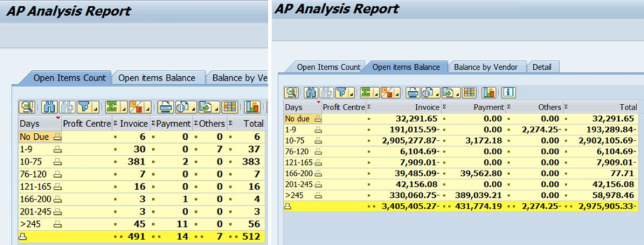Switch to Open items Balance tab in left report
The height and width of the screenshot is (245, 644).
tap(157, 77)
